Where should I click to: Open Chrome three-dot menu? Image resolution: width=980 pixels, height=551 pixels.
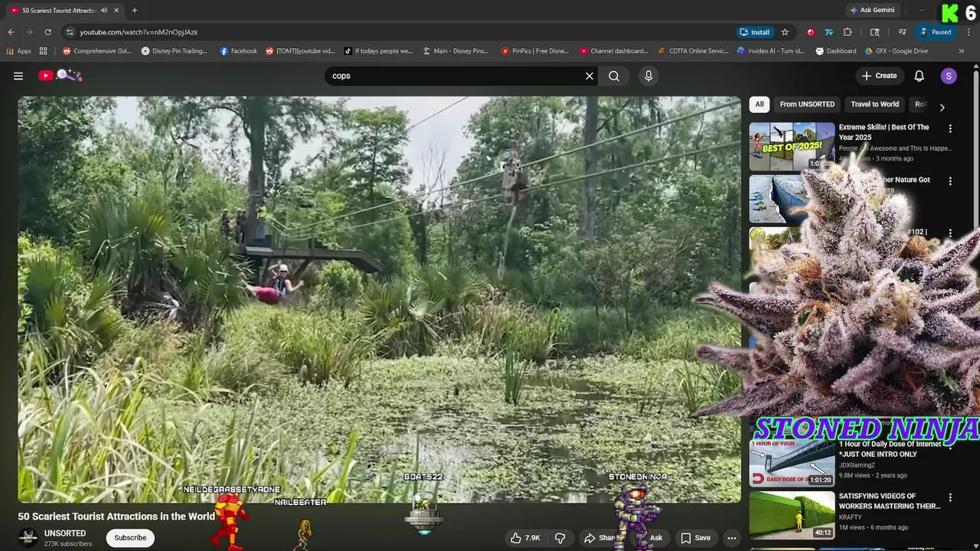coord(968,32)
